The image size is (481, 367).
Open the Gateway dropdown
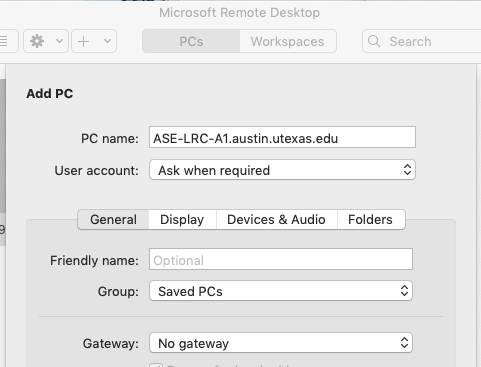tap(281, 343)
